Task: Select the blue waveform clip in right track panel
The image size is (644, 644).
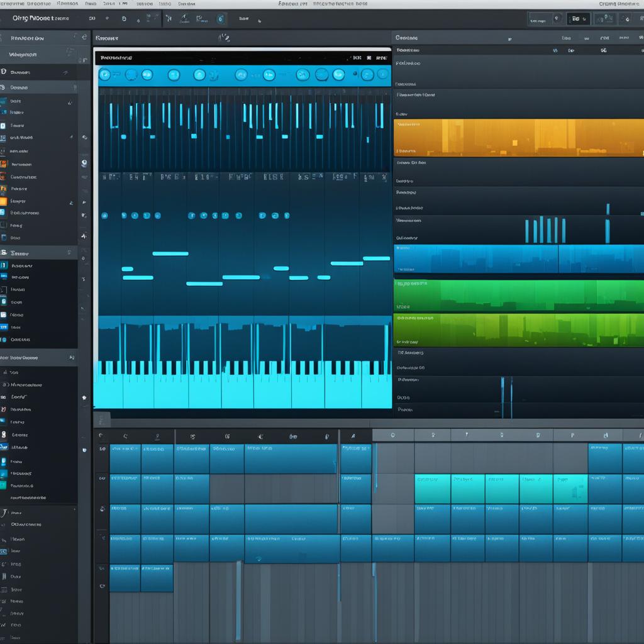Action: (519, 258)
